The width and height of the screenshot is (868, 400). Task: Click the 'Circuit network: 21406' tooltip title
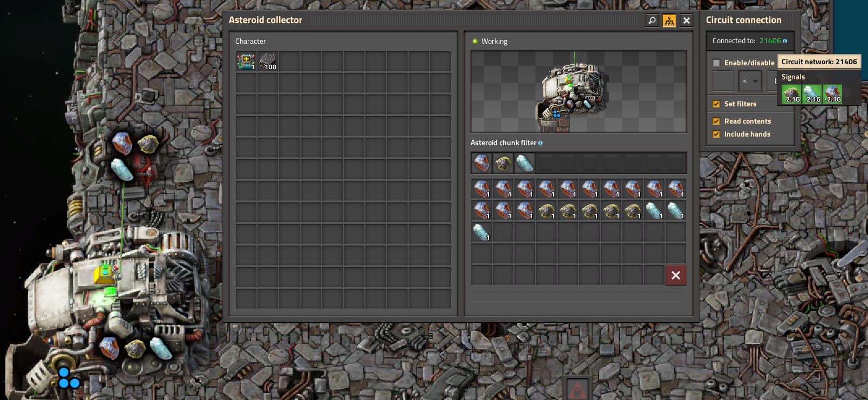coord(819,62)
